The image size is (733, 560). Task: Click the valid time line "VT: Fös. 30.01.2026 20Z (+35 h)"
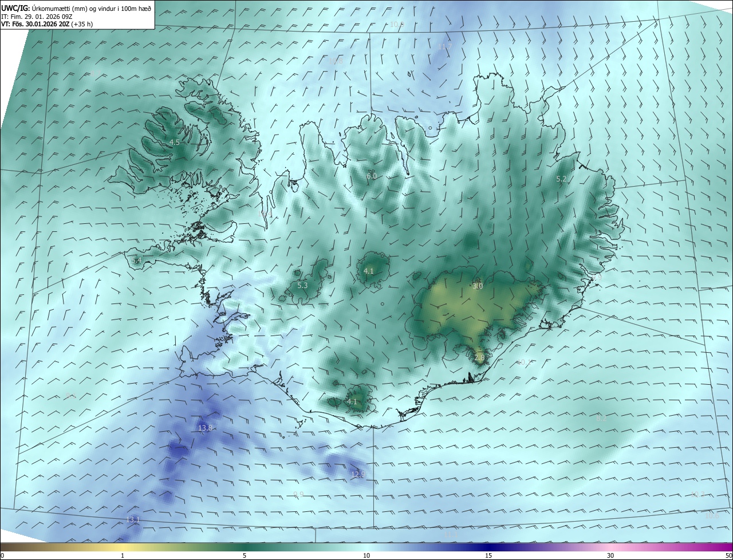pos(47,24)
